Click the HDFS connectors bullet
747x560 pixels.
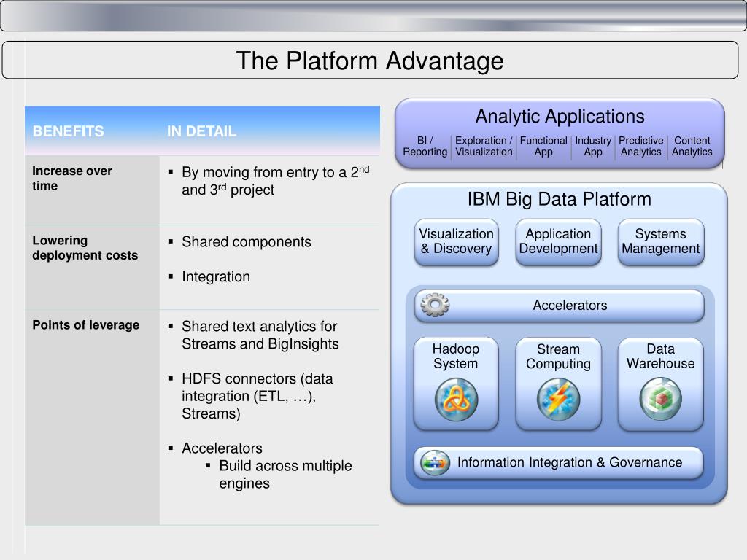251,396
